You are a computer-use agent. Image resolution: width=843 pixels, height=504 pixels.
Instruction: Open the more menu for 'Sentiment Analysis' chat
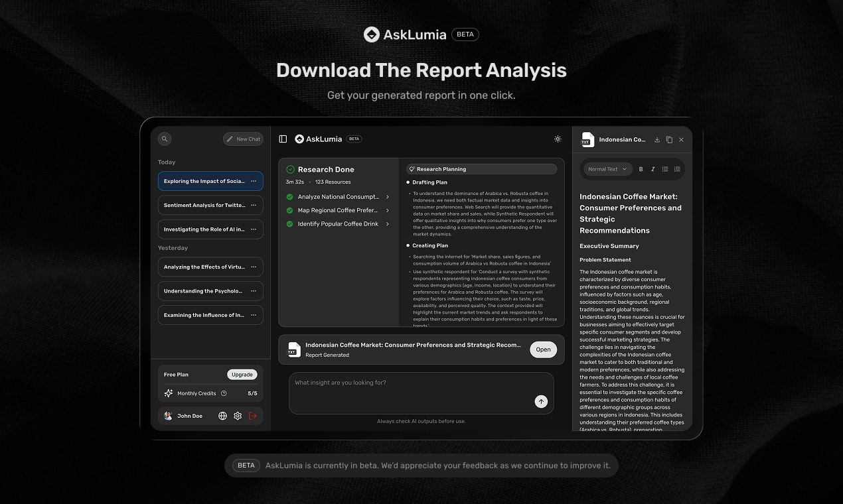pos(254,206)
